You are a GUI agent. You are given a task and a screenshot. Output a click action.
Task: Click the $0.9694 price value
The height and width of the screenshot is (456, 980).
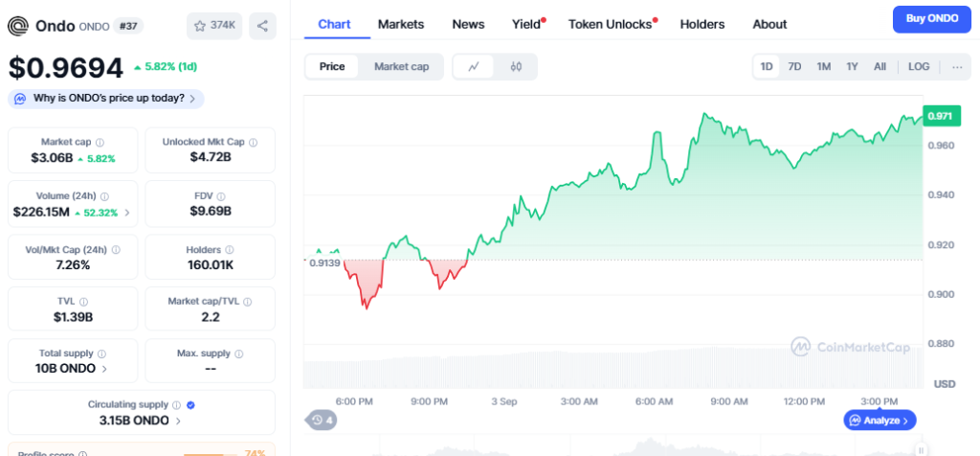tap(66, 68)
